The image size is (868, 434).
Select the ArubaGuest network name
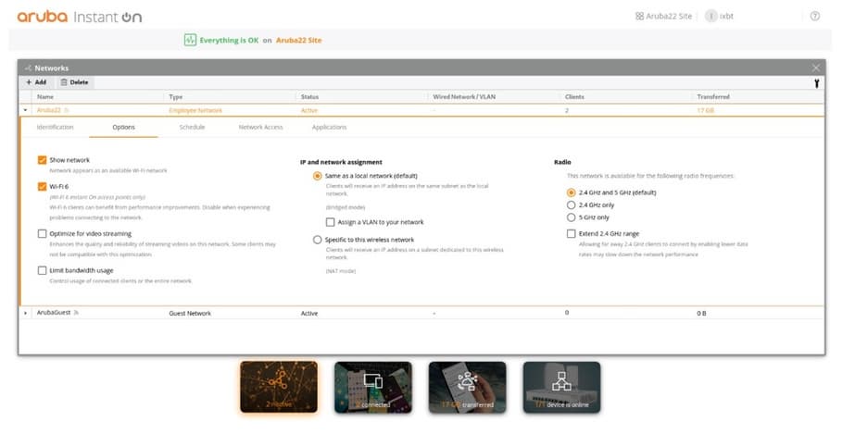point(54,313)
